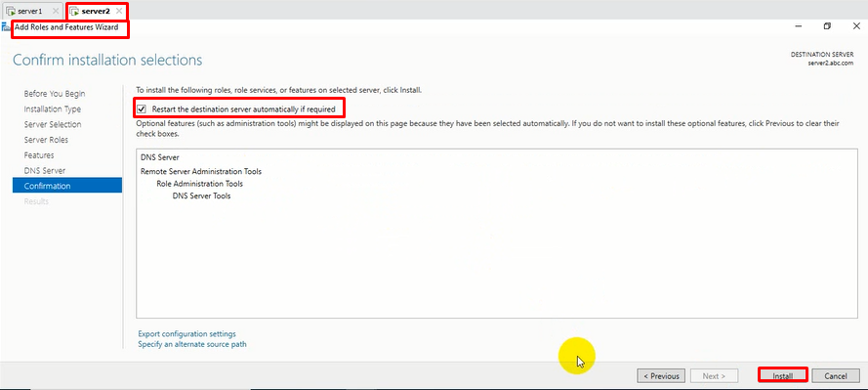Click the server1 tab VM icon

click(11, 11)
